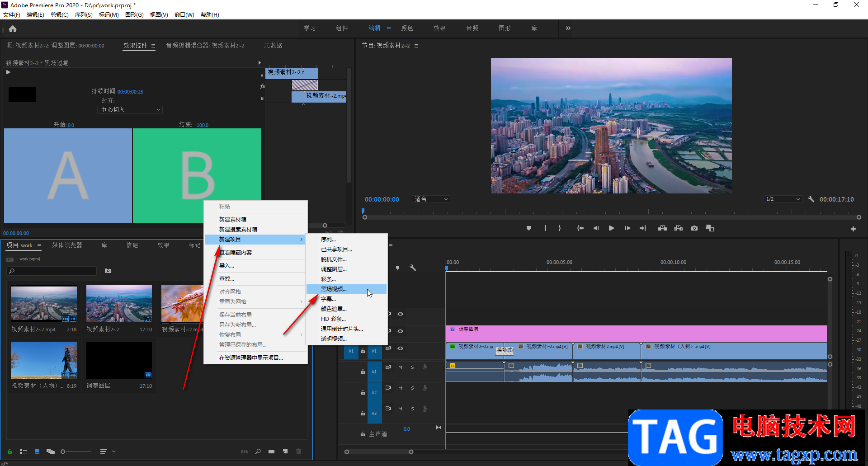This screenshot has height=466, width=868.
Task: Go to Out point
Action: 643,228
